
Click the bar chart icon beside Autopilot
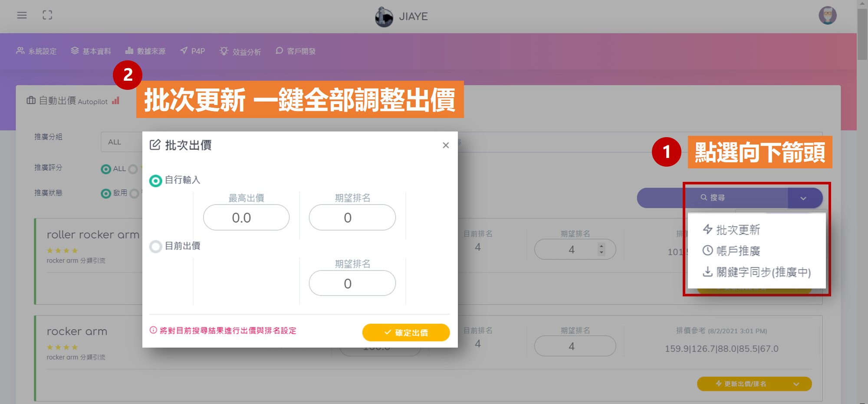point(115,101)
